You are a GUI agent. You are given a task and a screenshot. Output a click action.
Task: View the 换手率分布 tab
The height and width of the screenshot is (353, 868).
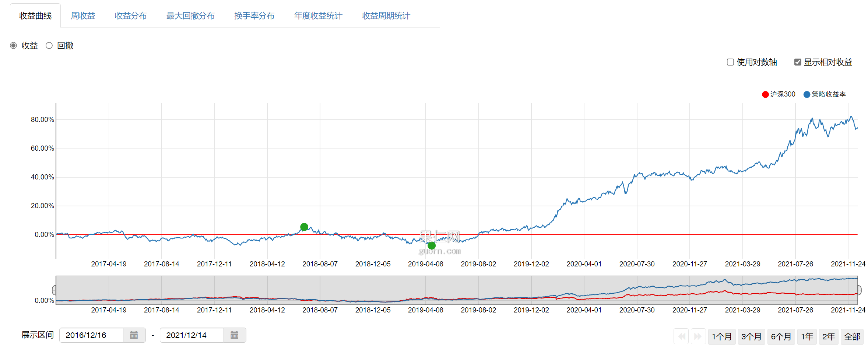[x=254, y=16]
